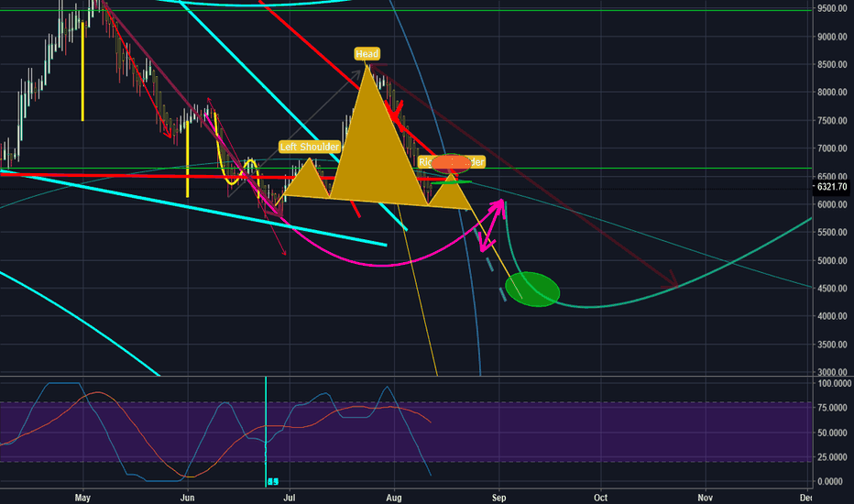Select the green ellipse target zone
854x504 pixels.
532,290
